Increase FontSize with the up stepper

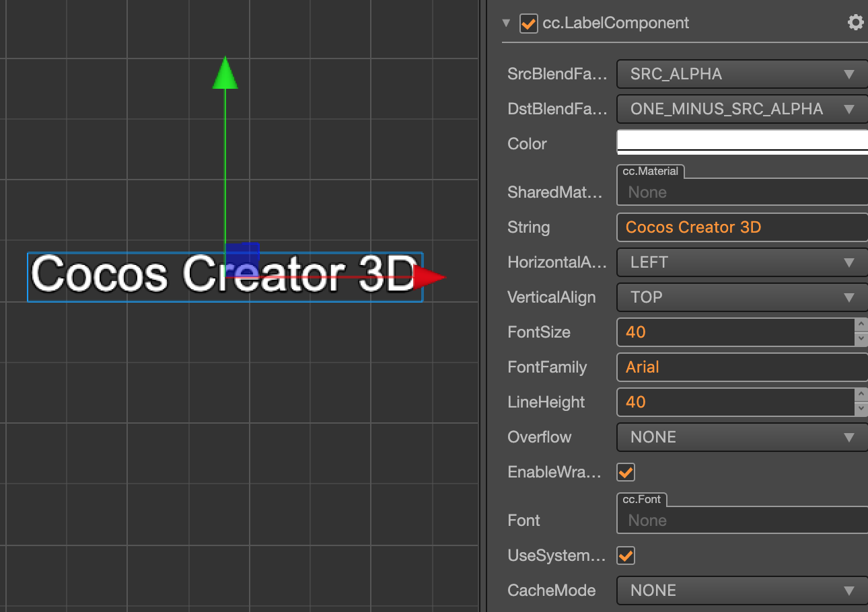click(861, 325)
